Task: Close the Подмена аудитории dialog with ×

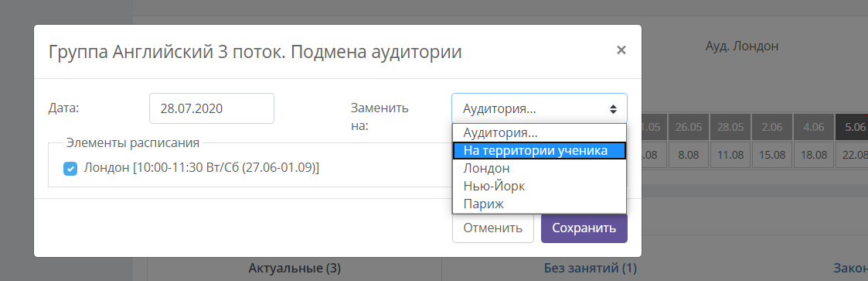Action: pos(621,50)
